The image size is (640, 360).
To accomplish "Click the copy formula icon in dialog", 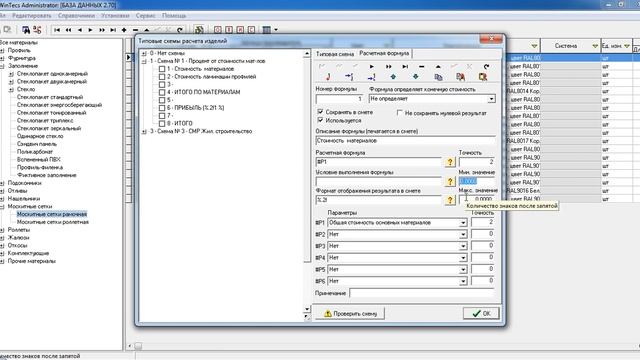I will 438,77.
